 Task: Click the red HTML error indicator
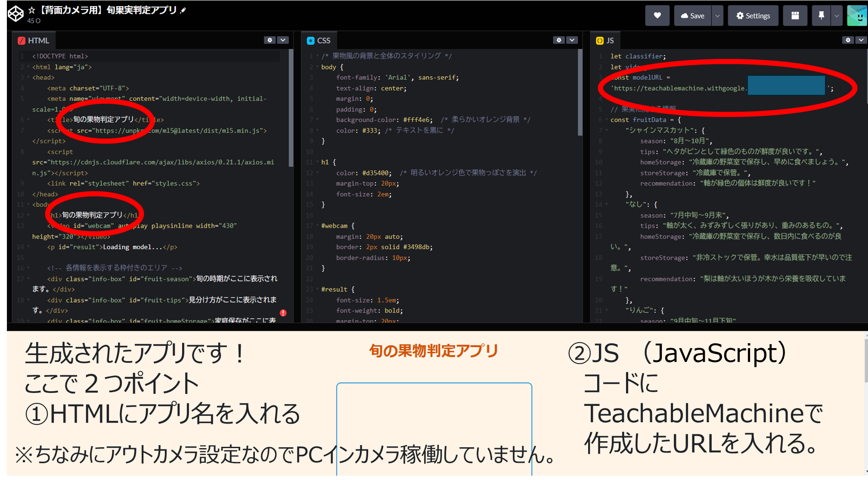[x=283, y=313]
